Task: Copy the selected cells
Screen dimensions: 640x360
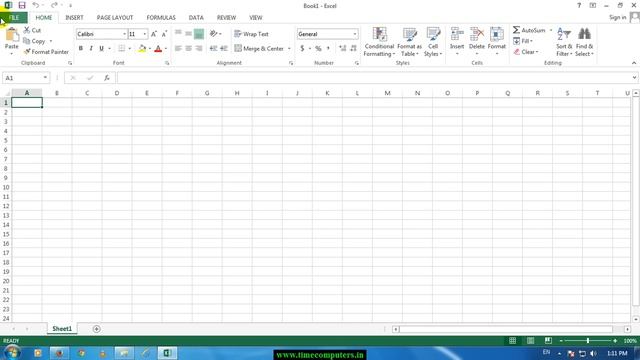Action: pyautogui.click(x=34, y=41)
